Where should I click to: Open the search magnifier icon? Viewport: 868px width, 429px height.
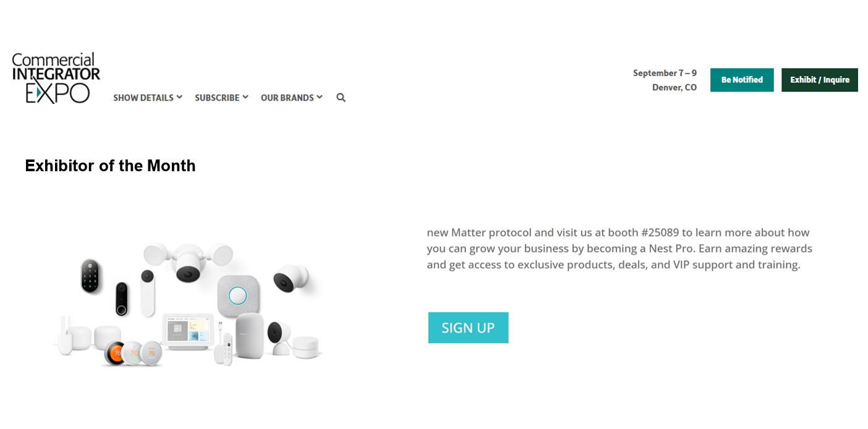tap(341, 98)
